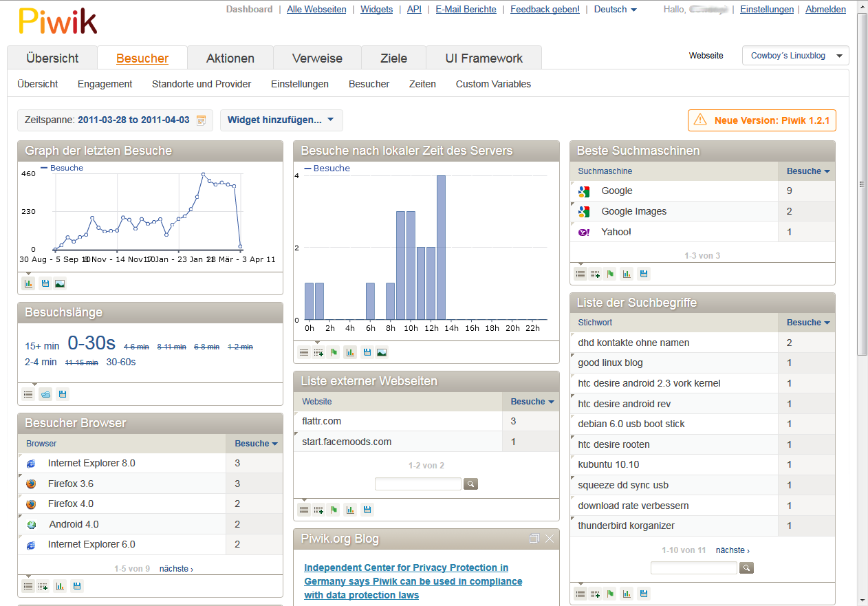This screenshot has width=868, height=606.
Task: Click the save icon under Graph der letzten Besuche
Action: pyautogui.click(x=45, y=283)
